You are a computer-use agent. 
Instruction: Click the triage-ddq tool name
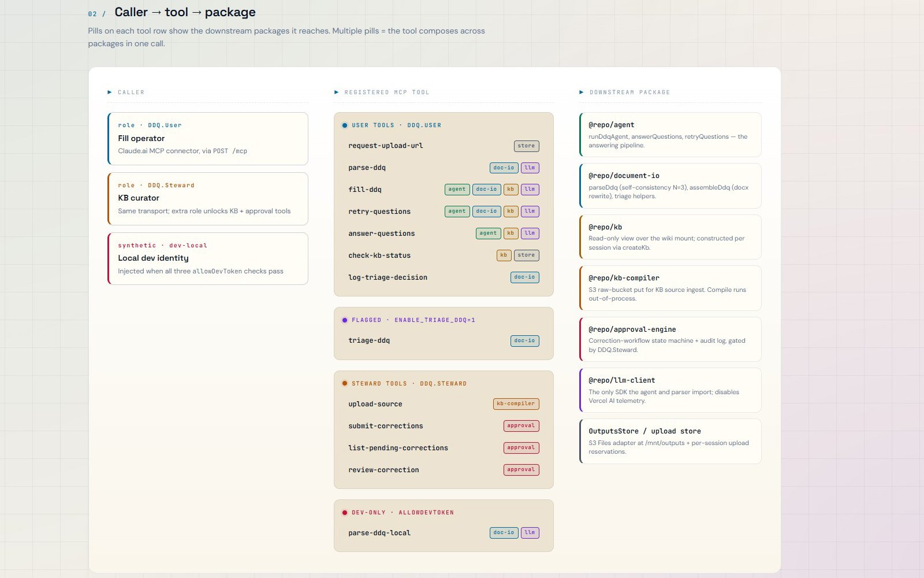[x=369, y=340]
